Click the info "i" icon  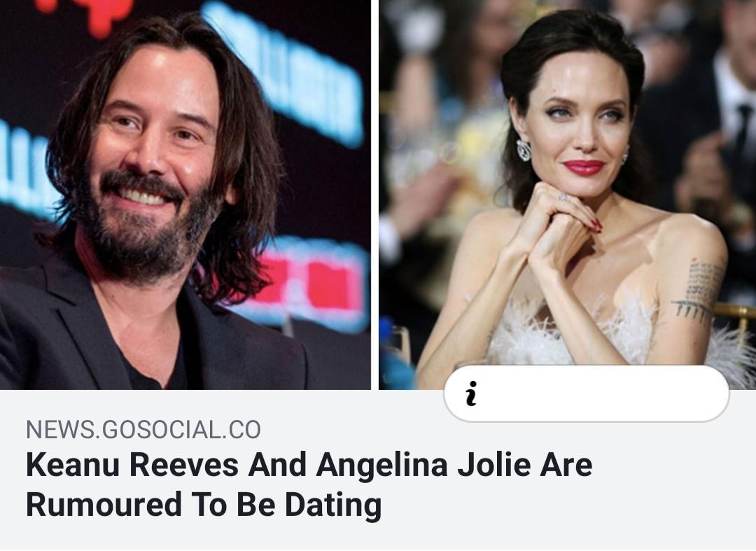pos(472,394)
